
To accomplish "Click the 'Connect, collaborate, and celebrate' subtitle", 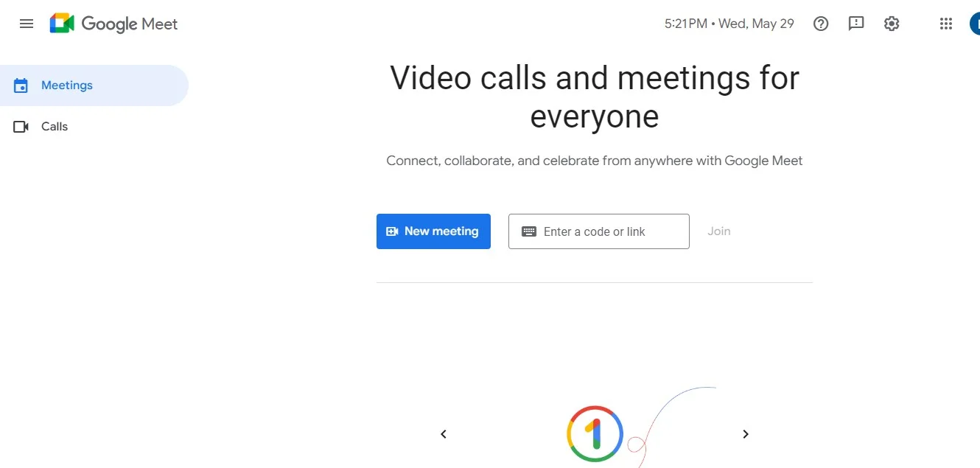I will pyautogui.click(x=595, y=161).
